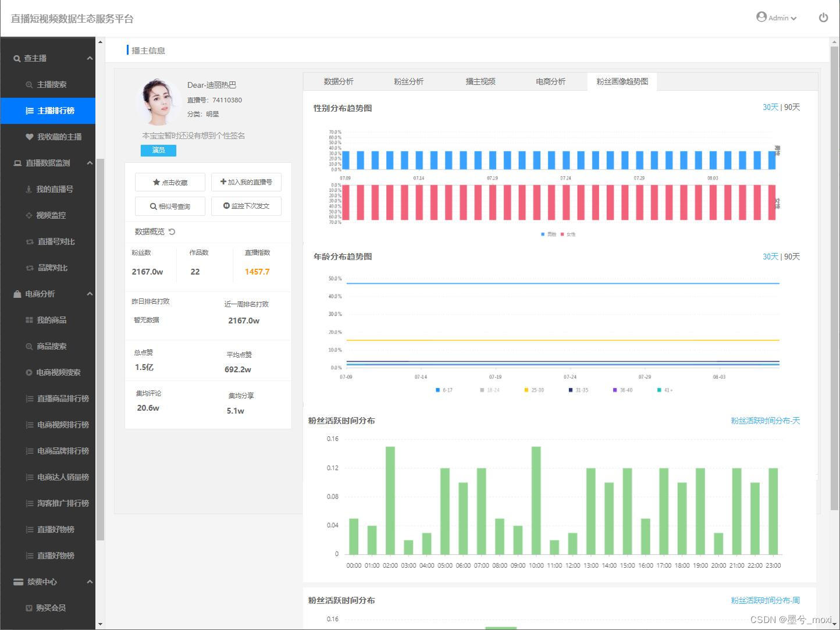This screenshot has width=840, height=630.
Task: Click the sidebar scroll-down arrow
Action: click(100, 624)
